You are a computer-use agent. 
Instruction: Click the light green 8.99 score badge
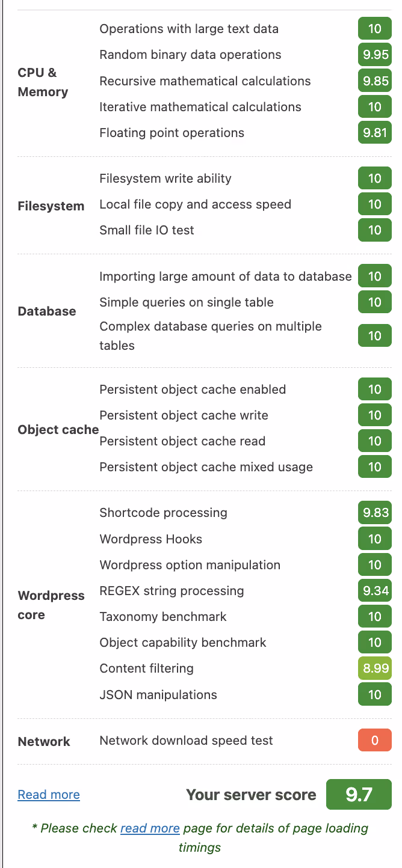click(x=374, y=668)
